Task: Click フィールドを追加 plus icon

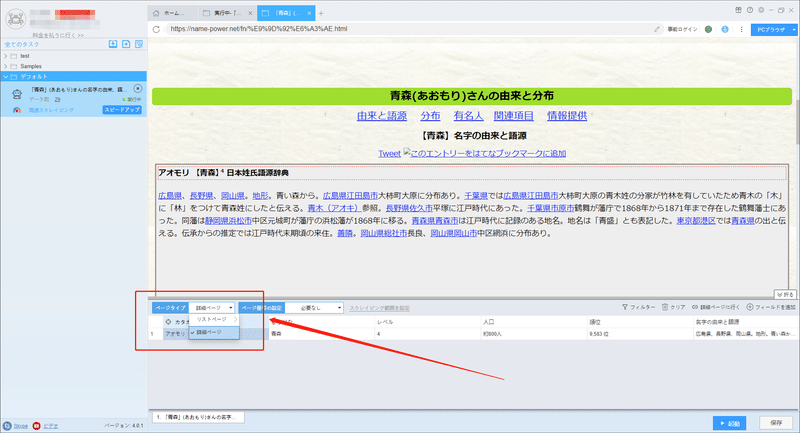Action: click(x=749, y=307)
